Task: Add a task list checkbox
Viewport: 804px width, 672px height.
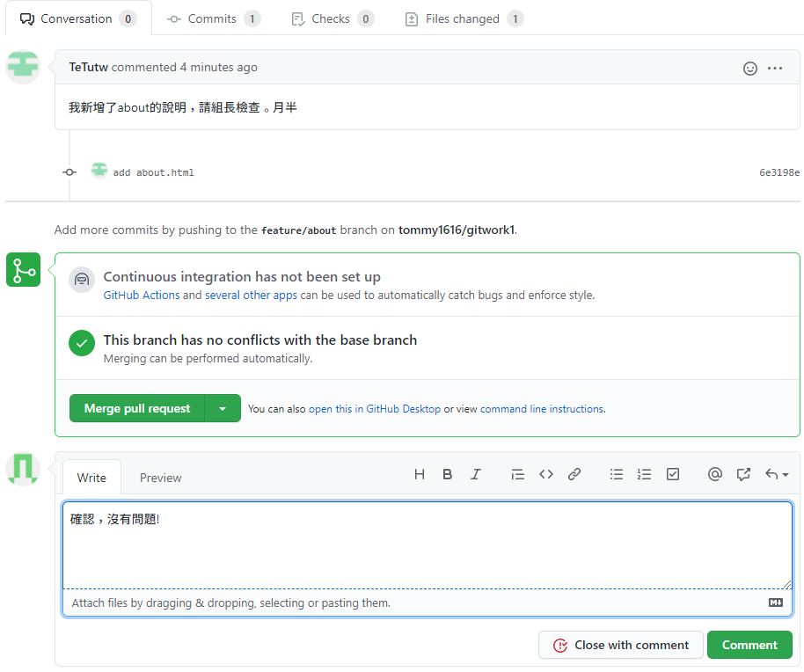Action: [673, 474]
